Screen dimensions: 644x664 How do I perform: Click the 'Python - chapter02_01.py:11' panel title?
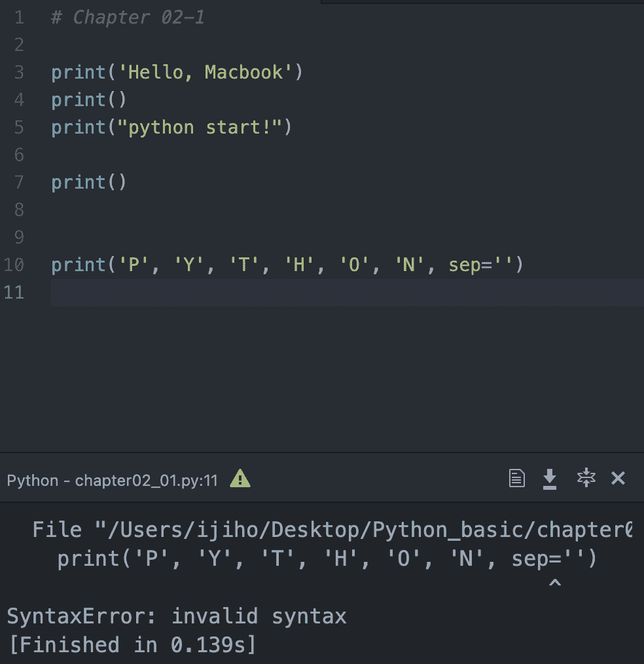112,480
